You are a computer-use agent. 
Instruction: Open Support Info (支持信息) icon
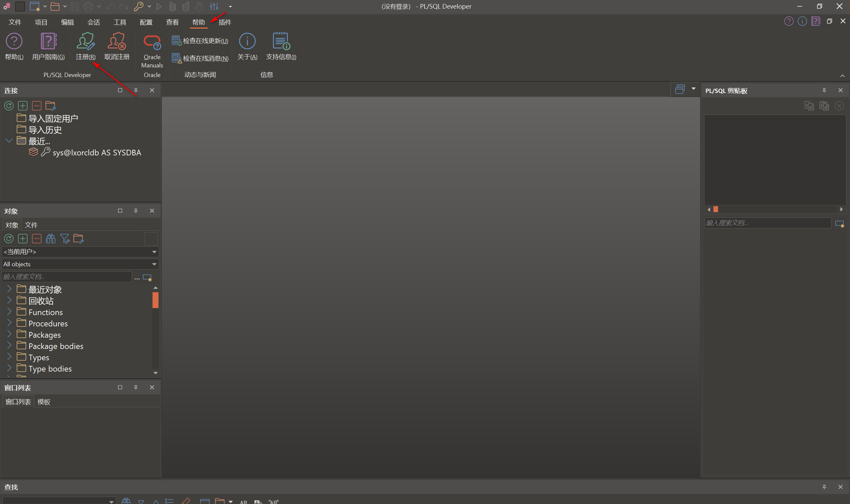[x=281, y=42]
